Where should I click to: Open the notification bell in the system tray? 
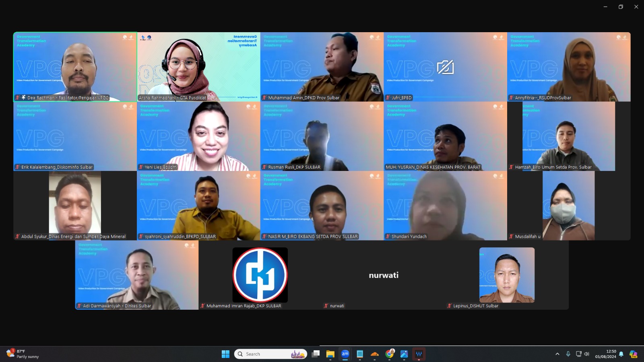click(621, 354)
